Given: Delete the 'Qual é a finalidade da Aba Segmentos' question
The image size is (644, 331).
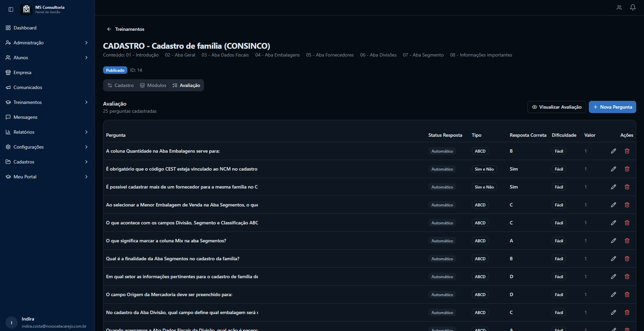Looking at the screenshot, I should point(627,259).
